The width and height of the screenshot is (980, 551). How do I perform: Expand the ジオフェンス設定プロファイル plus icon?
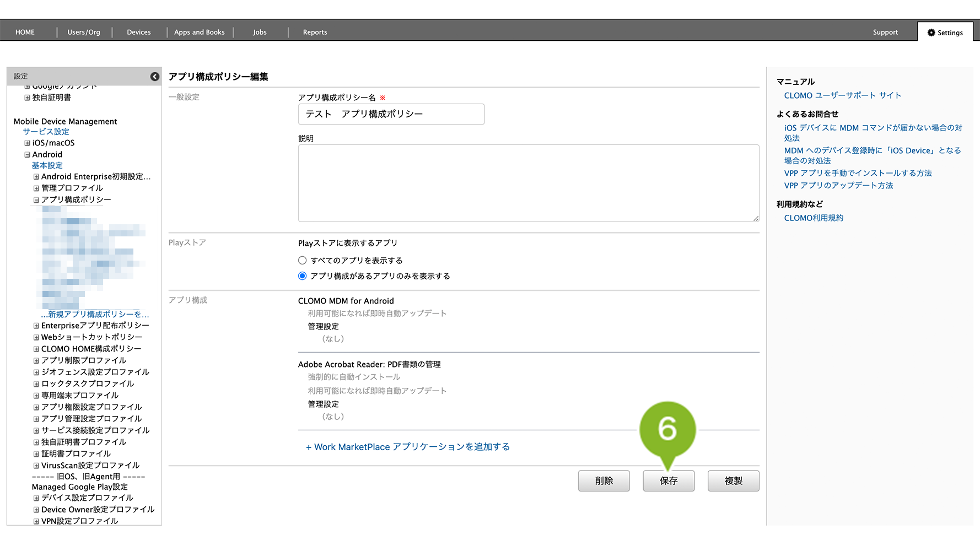click(36, 372)
